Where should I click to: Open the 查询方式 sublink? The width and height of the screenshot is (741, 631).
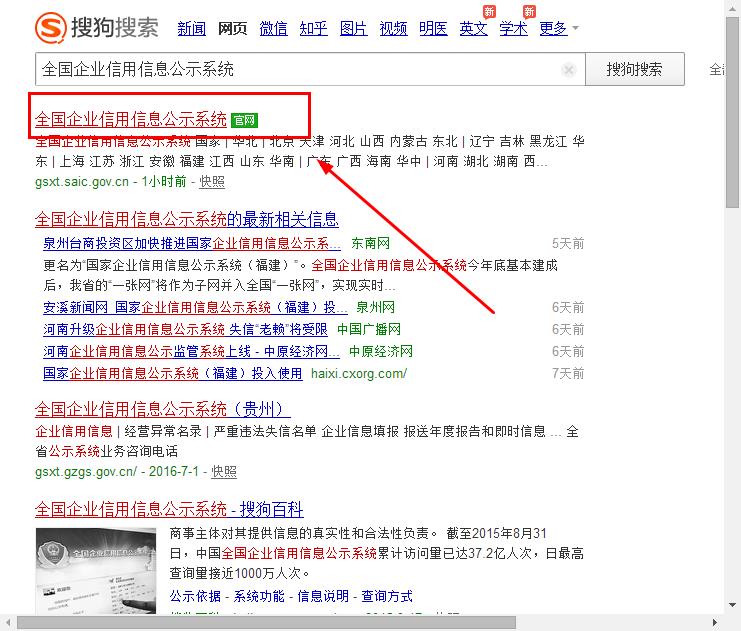click(387, 596)
